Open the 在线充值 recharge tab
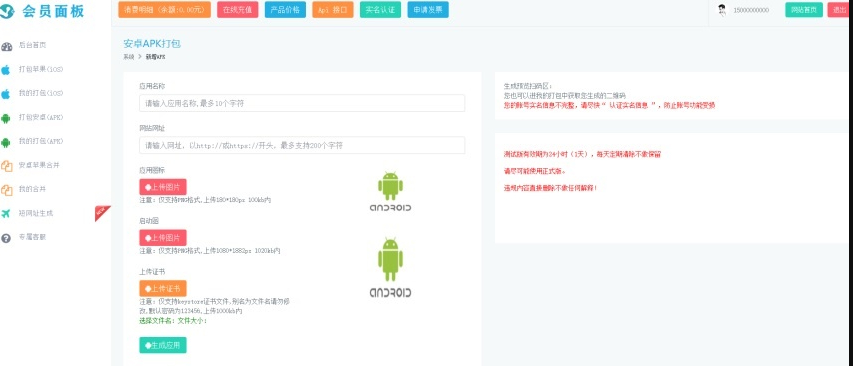 tap(237, 10)
